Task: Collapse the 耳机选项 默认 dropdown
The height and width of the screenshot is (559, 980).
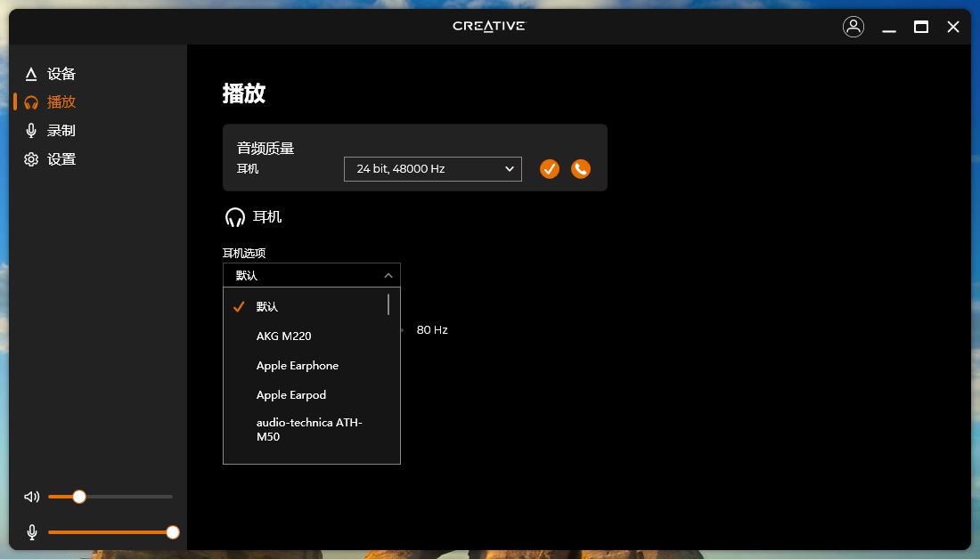Action: click(x=311, y=275)
